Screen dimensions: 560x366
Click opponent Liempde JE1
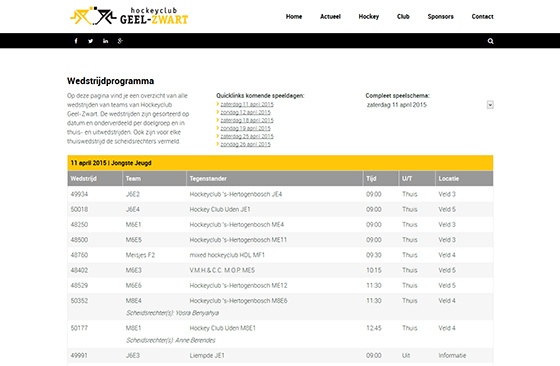click(207, 356)
